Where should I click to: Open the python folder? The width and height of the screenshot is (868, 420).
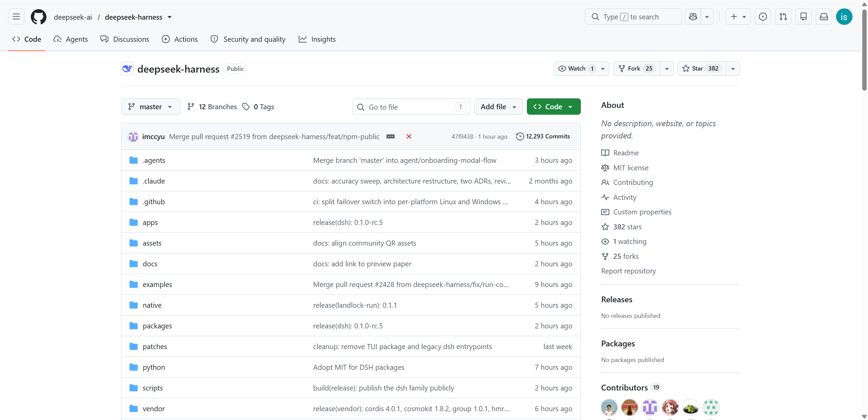154,367
